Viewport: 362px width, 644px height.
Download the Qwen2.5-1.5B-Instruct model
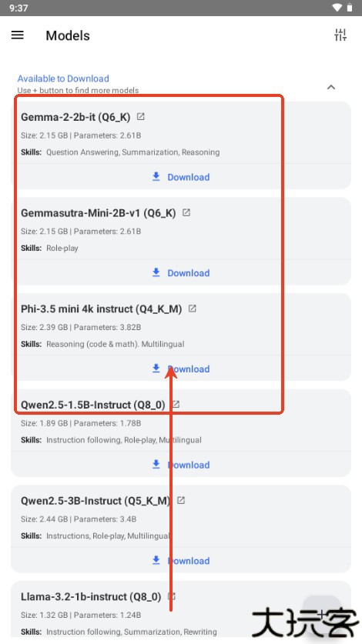click(x=181, y=465)
